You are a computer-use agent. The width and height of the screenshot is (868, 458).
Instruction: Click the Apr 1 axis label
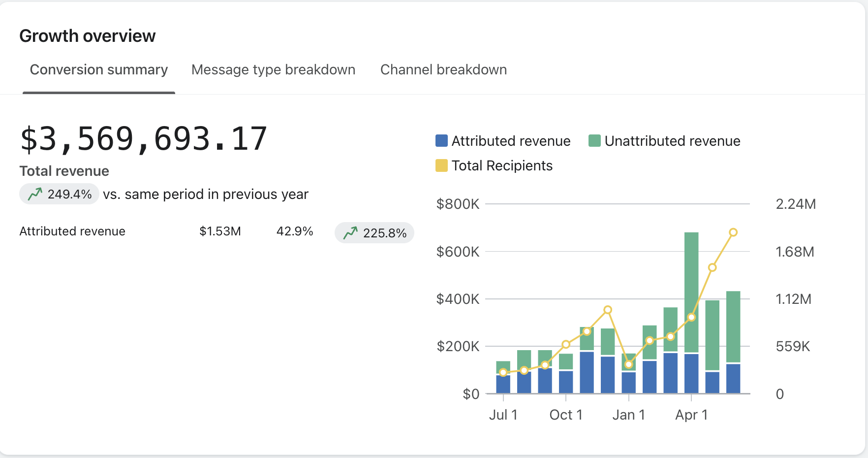coord(691,415)
